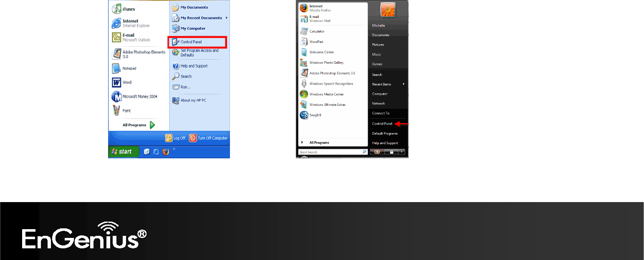
Task: Open Control Panel in XP start menu
Action: pyautogui.click(x=197, y=42)
